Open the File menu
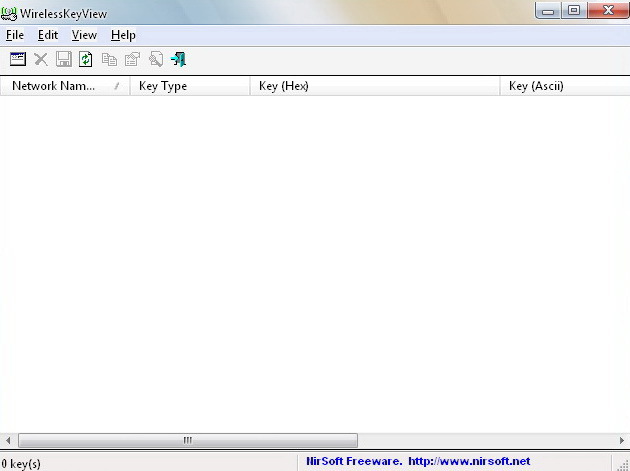 click(15, 35)
